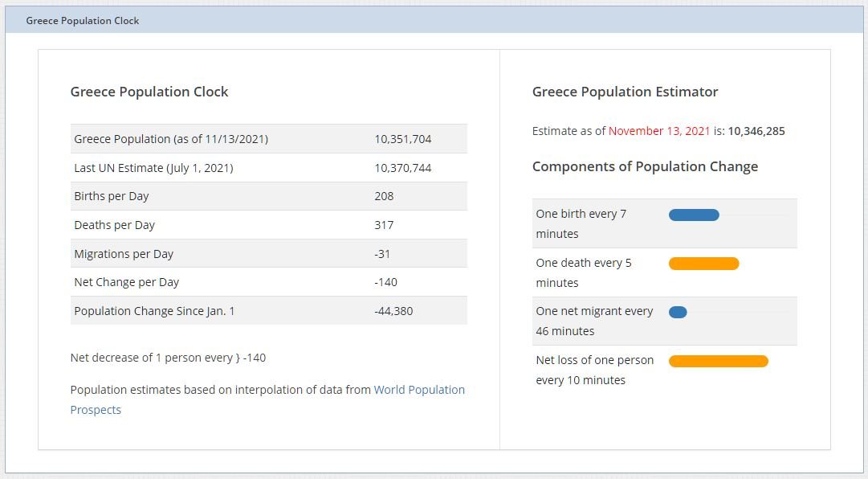Click the 'One birth every 7 minutes' label

click(581, 223)
